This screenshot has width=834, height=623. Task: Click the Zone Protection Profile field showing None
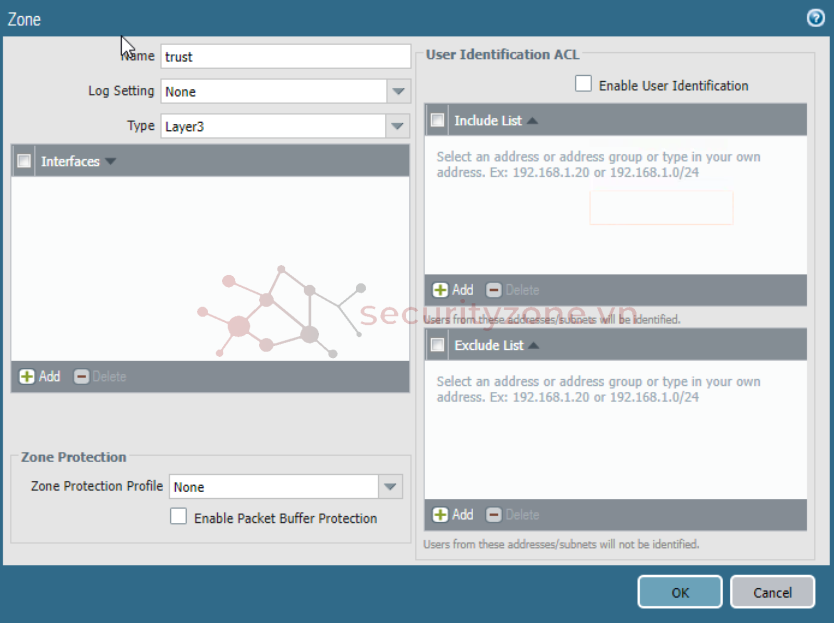click(x=274, y=487)
